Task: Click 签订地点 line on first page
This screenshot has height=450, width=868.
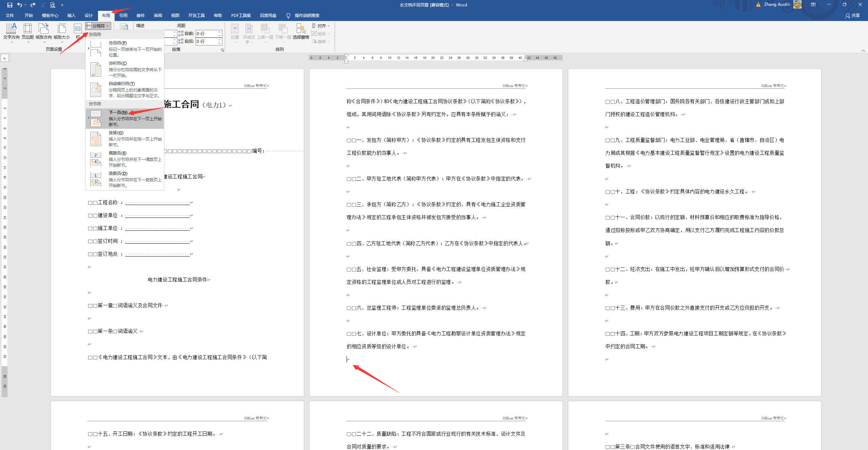Action: click(x=140, y=254)
